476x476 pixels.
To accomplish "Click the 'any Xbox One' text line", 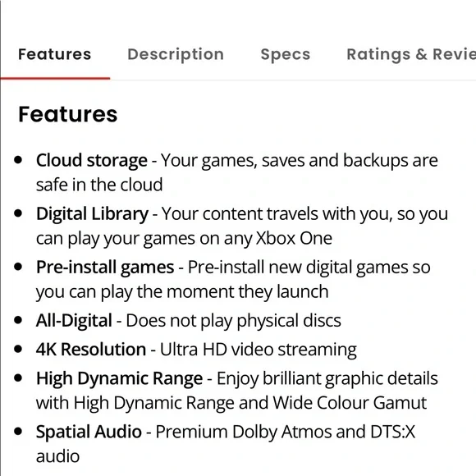I will point(184,239).
